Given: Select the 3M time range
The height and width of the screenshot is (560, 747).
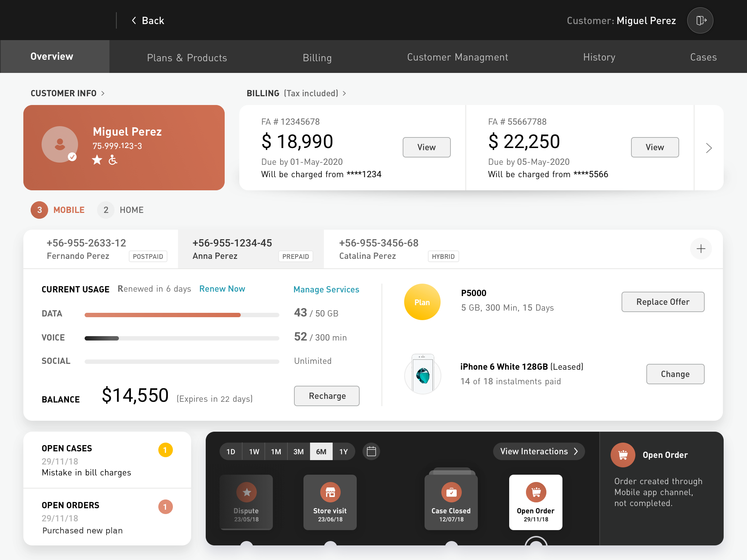Looking at the screenshot, I should coord(299,452).
